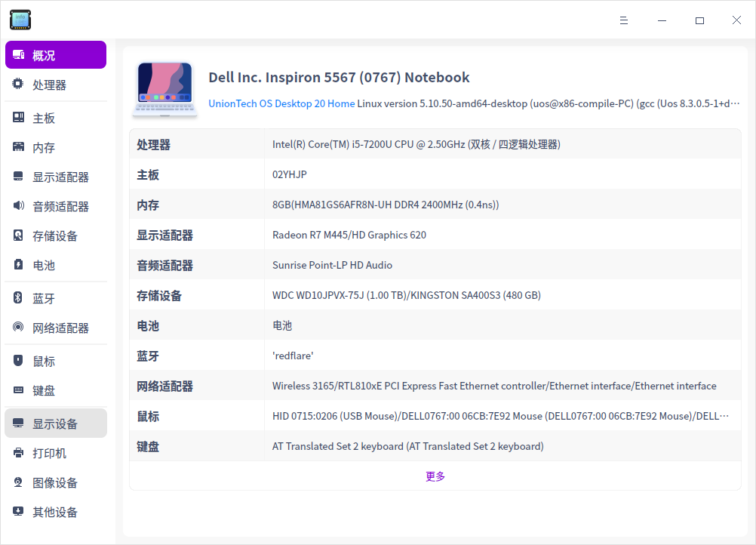756x545 pixels.
Task: Click the 更多 more link
Action: 435,476
